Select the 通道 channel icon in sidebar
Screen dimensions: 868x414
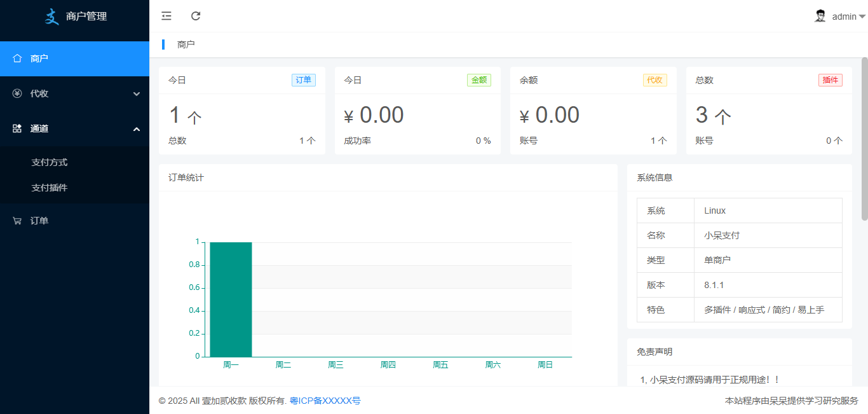click(17, 128)
